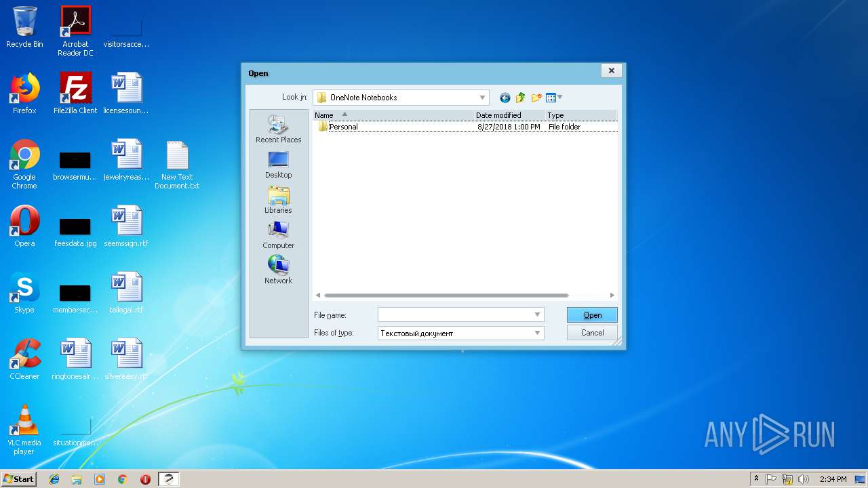This screenshot has width=868, height=488.
Task: Sort files by Date modified column
Action: pos(509,115)
